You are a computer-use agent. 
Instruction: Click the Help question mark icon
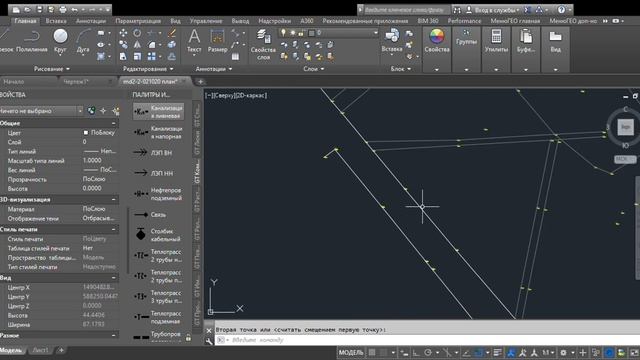point(562,9)
